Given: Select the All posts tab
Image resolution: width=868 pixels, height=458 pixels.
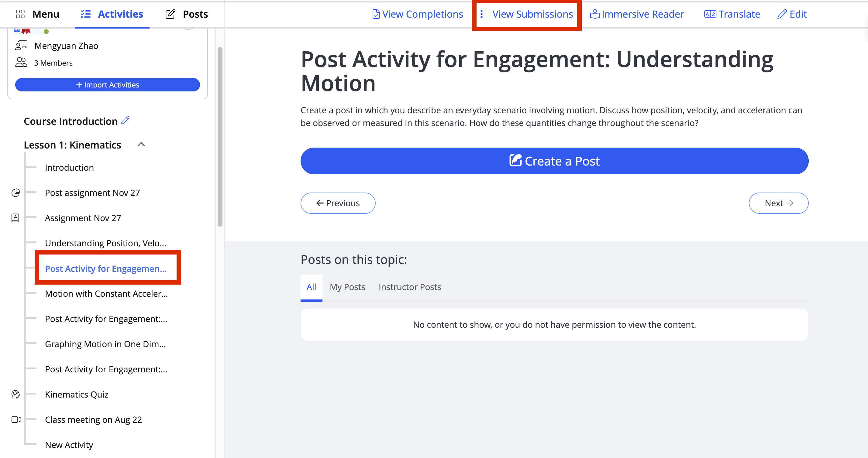Looking at the screenshot, I should point(311,287).
